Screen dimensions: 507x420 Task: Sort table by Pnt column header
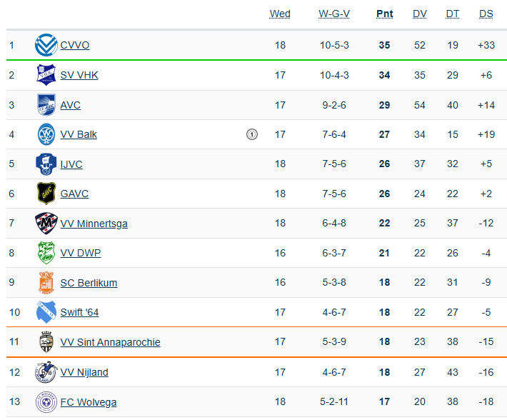click(x=384, y=14)
